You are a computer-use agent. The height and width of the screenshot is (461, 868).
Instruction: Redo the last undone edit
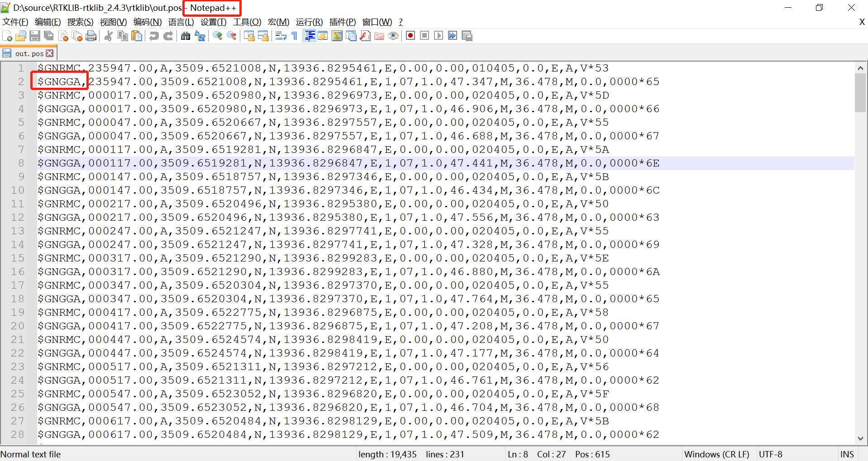[x=168, y=36]
